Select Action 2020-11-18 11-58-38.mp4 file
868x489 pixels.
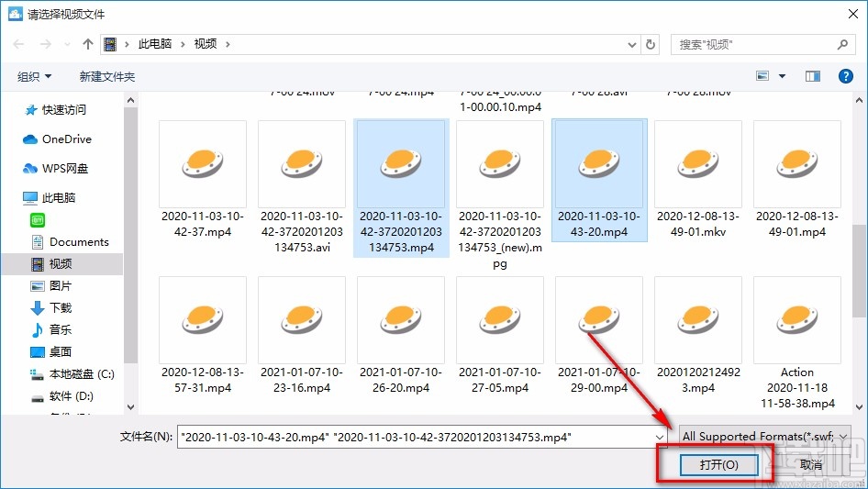(797, 343)
